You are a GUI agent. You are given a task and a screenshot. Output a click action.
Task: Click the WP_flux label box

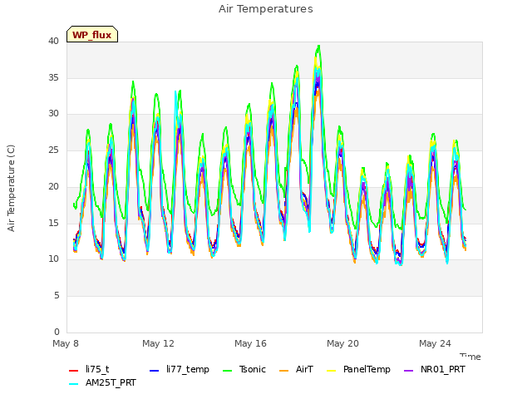[92, 34]
